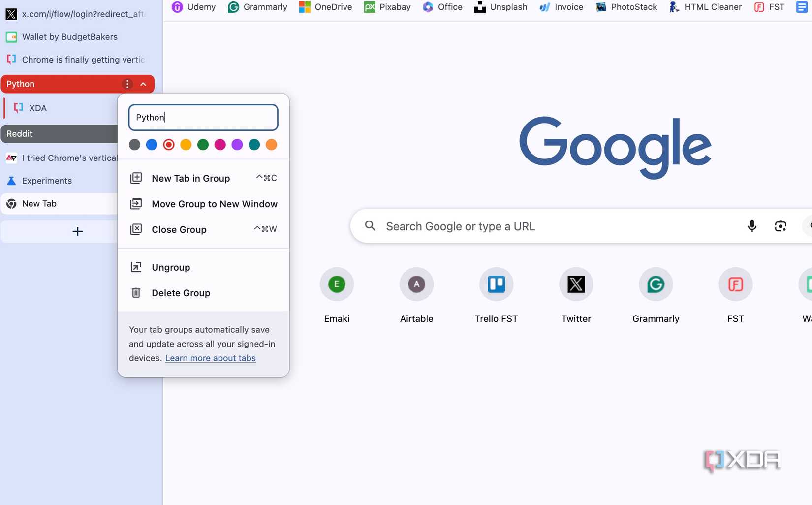Open the Trello FST shortcut
Screen dimensions: 812x505
coord(496,284)
